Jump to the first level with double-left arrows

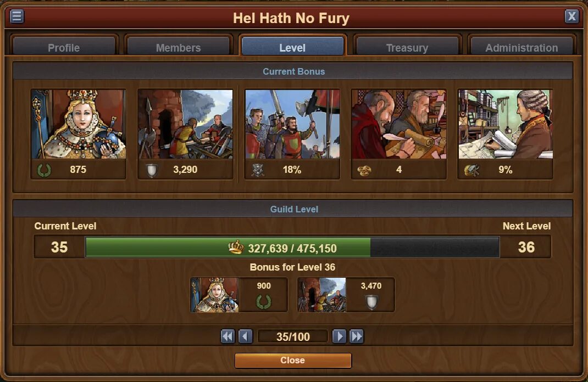pyautogui.click(x=228, y=336)
